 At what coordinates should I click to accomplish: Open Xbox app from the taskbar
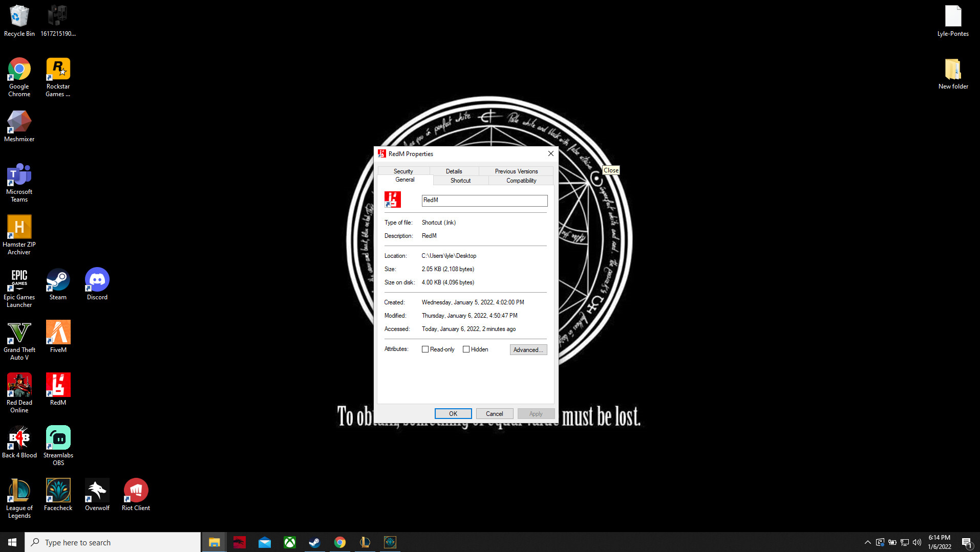(290, 542)
